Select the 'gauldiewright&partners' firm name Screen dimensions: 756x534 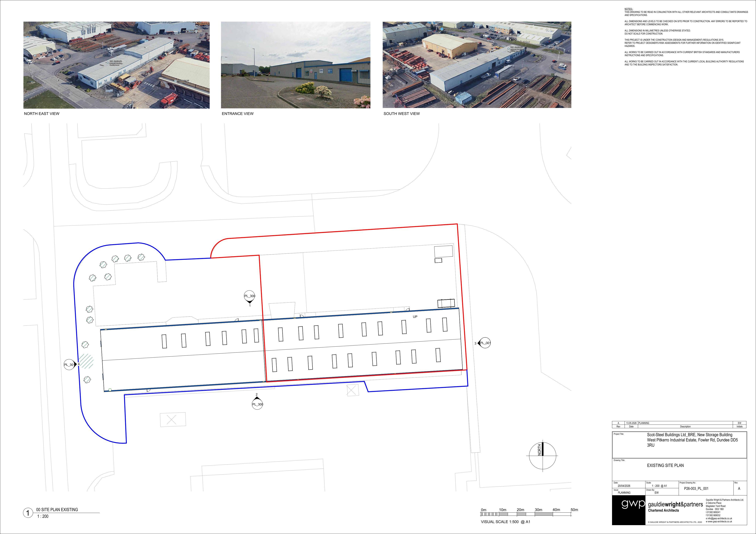675,504
